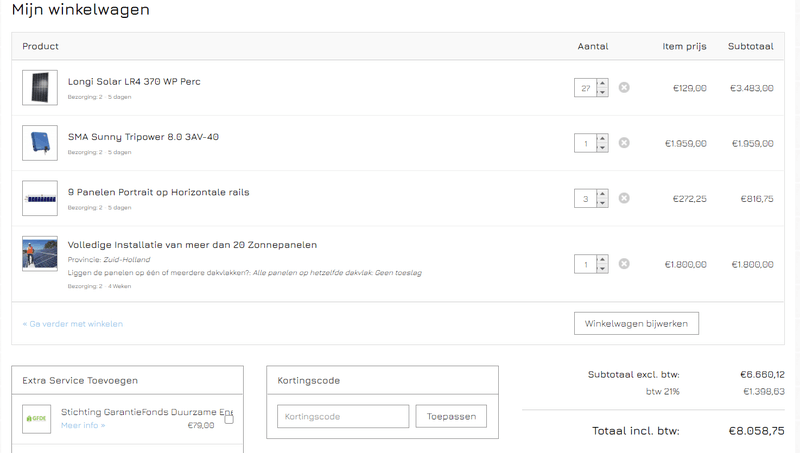The image size is (800, 453).
Task: Open the Longi Solar LR4 370 WP Perc product
Action: (134, 81)
